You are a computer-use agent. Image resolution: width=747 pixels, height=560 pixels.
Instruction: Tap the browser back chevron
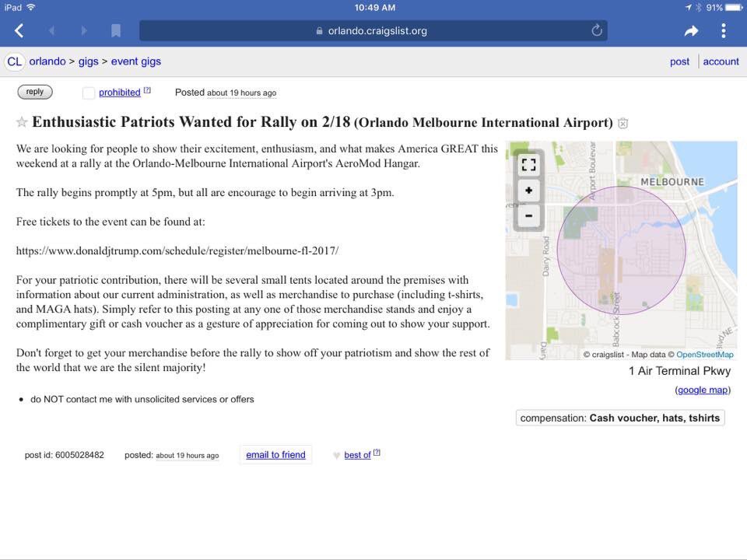click(19, 31)
